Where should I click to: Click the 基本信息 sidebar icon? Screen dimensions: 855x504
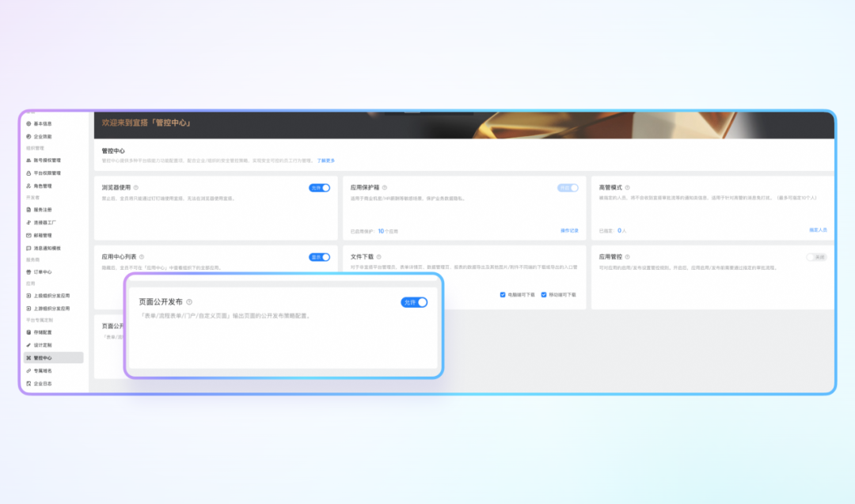point(28,123)
